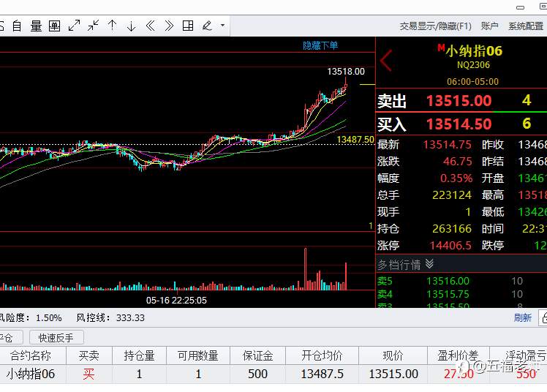Click the 13487.5 open price cell
Screen dimensions: 547x392
click(322, 374)
